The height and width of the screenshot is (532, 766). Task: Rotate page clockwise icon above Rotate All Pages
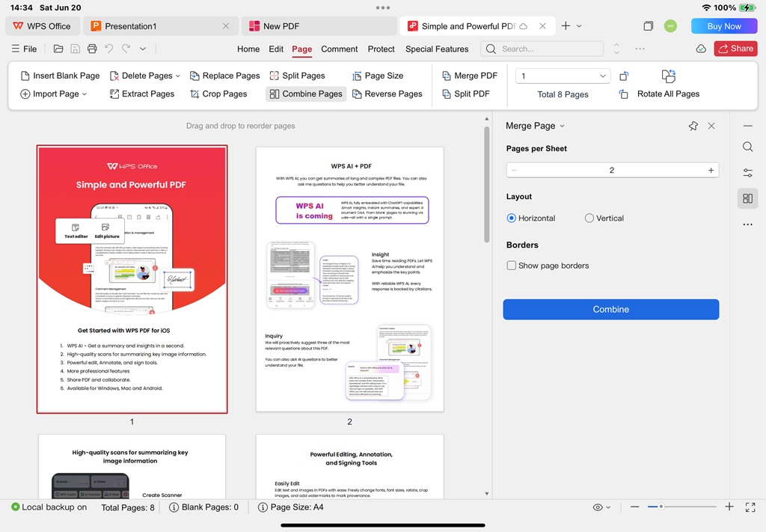(x=668, y=76)
